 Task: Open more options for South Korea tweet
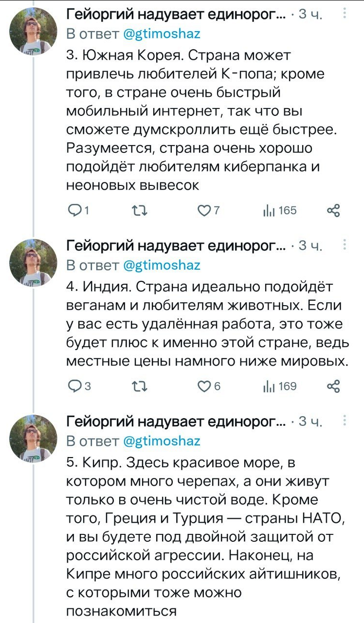[345, 14]
